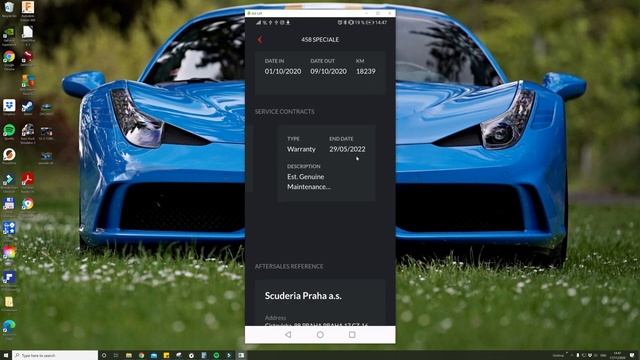Screen dimensions: 640x360
Task: Select the Scuderia Praha a.s. dealer card
Action: point(320,302)
